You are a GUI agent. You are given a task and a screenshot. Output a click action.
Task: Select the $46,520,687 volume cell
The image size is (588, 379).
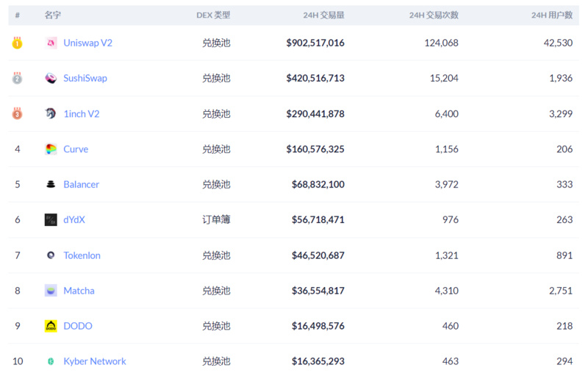[x=318, y=255]
